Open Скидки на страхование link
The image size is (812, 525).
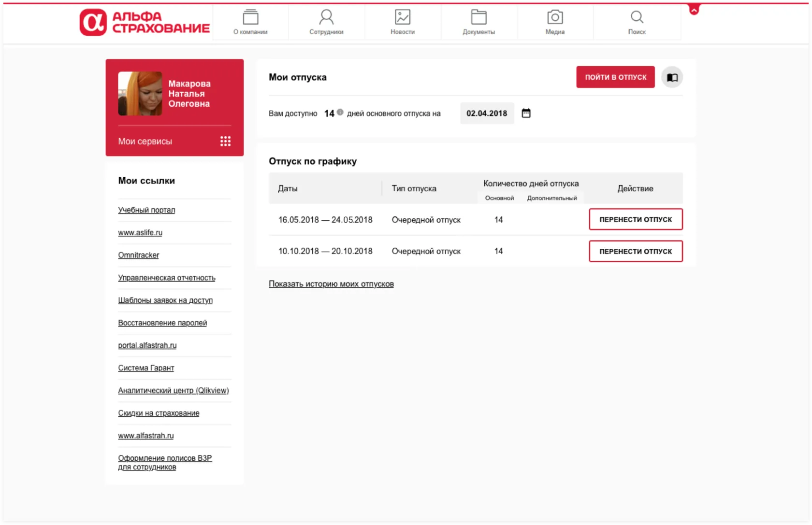tap(159, 413)
